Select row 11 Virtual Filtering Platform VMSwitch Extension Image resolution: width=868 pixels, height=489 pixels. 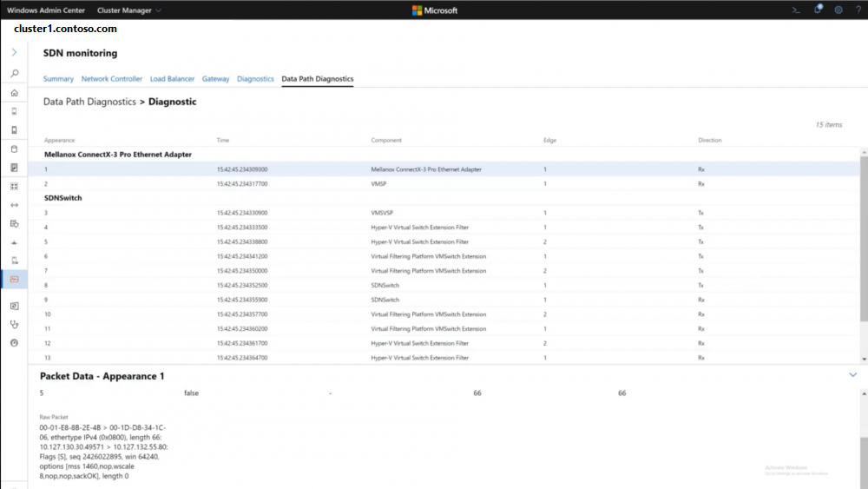click(x=444, y=328)
